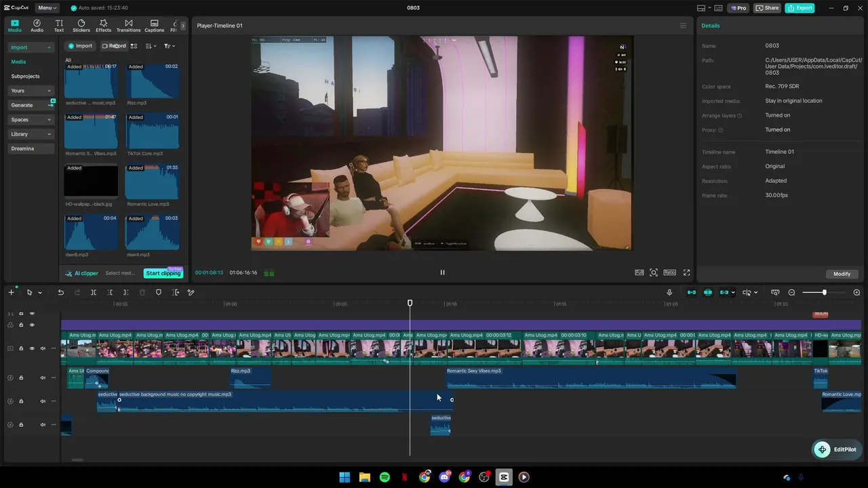Switch to the Text tab
Screen dimensions: 868x488
(x=59, y=26)
